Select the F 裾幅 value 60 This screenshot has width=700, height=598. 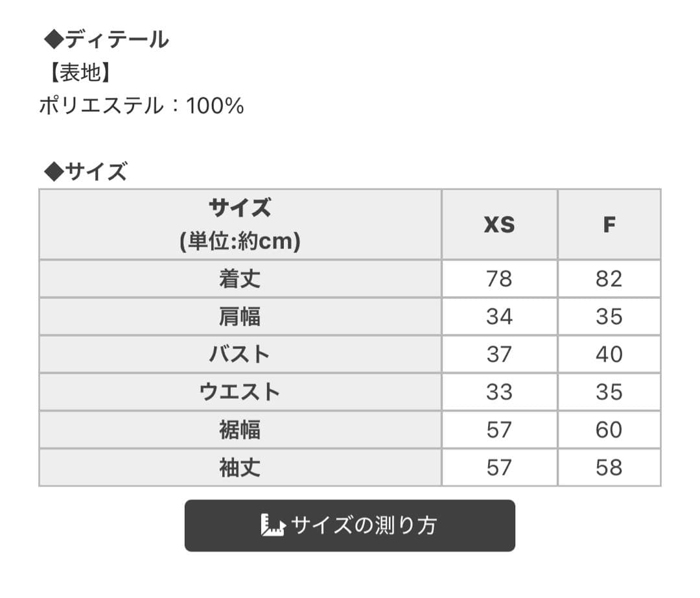pos(609,429)
